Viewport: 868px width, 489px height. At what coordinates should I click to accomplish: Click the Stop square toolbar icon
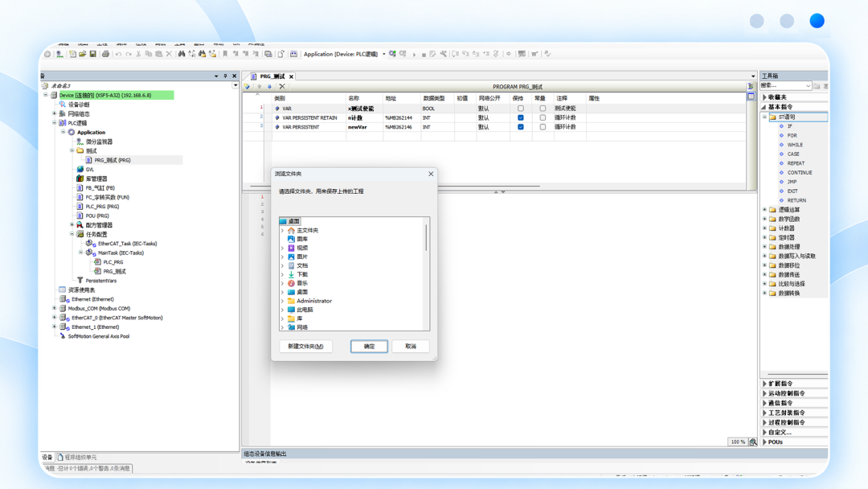pos(424,55)
